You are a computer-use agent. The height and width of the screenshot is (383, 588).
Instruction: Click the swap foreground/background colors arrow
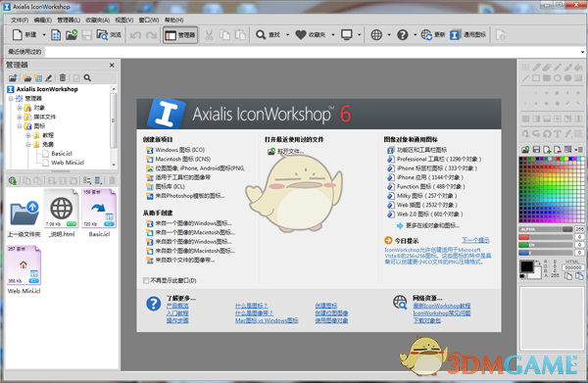[x=537, y=263]
